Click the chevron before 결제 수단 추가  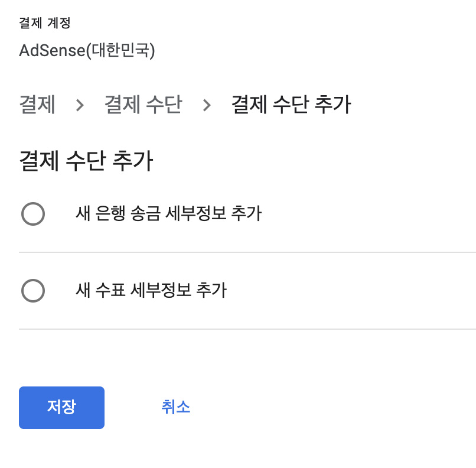(207, 105)
